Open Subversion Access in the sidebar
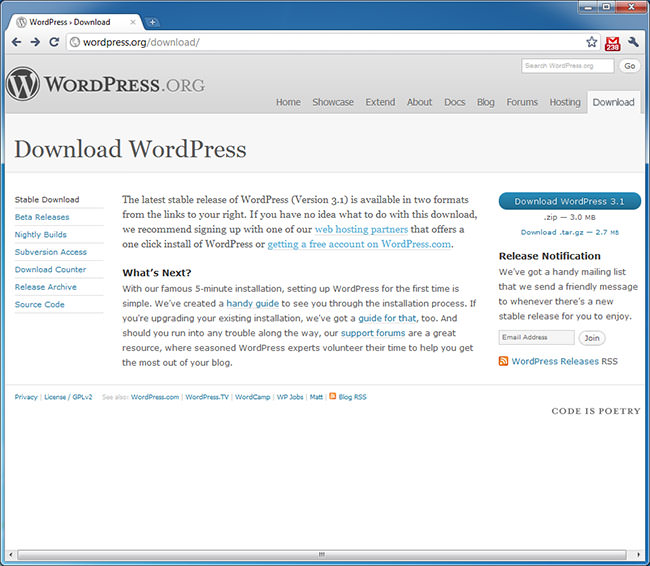The image size is (650, 566). [51, 252]
